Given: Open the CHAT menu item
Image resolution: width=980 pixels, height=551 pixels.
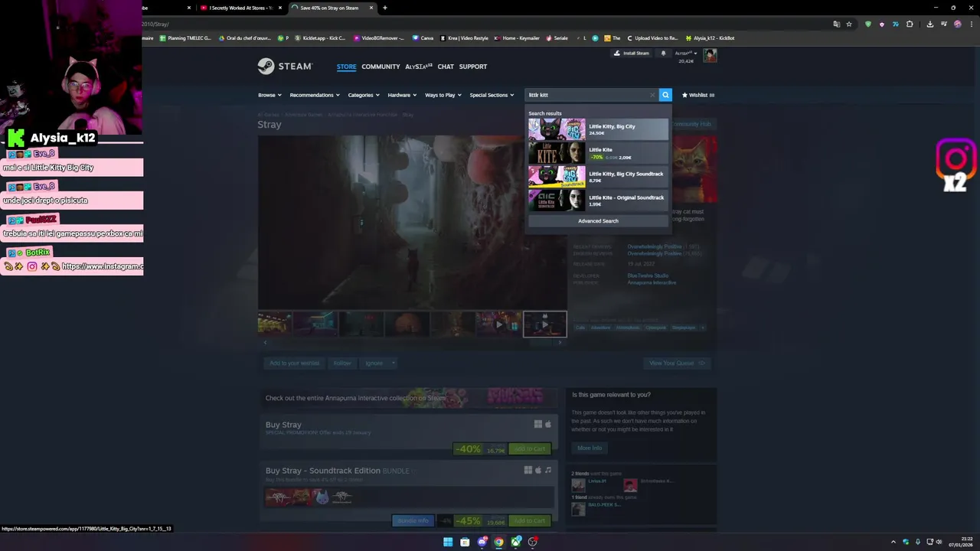Looking at the screenshot, I should point(446,67).
